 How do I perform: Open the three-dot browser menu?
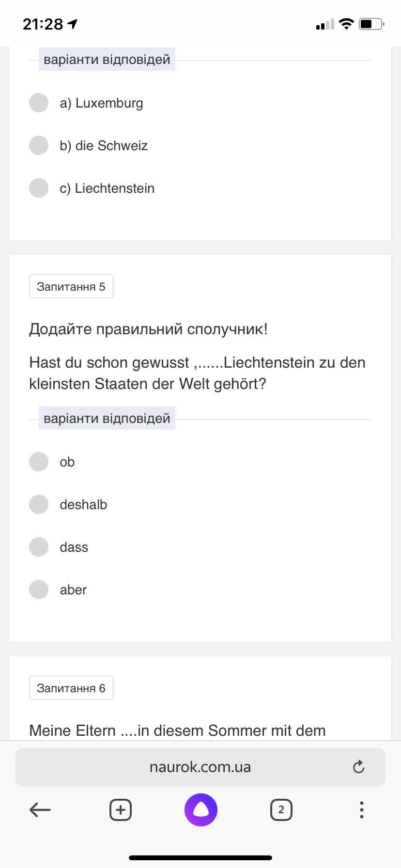point(361,809)
